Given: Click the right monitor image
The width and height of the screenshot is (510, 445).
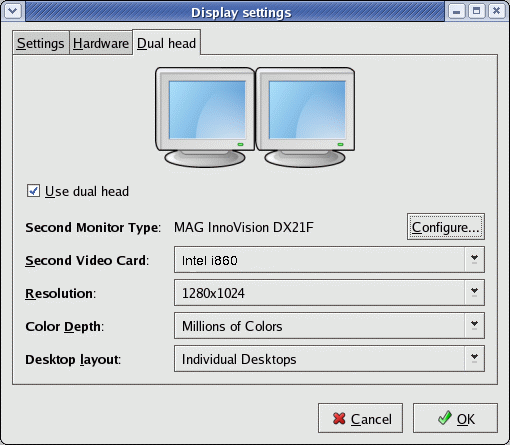Looking at the screenshot, I should pos(305,117).
